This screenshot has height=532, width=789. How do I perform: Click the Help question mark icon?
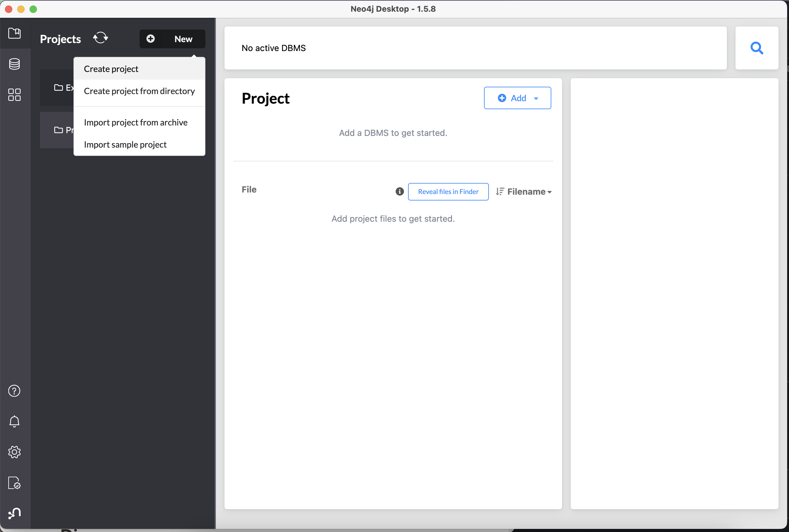(x=14, y=391)
